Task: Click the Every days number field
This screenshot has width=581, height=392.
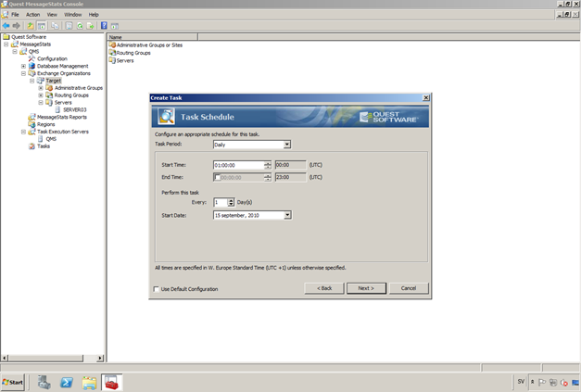Action: (221, 202)
